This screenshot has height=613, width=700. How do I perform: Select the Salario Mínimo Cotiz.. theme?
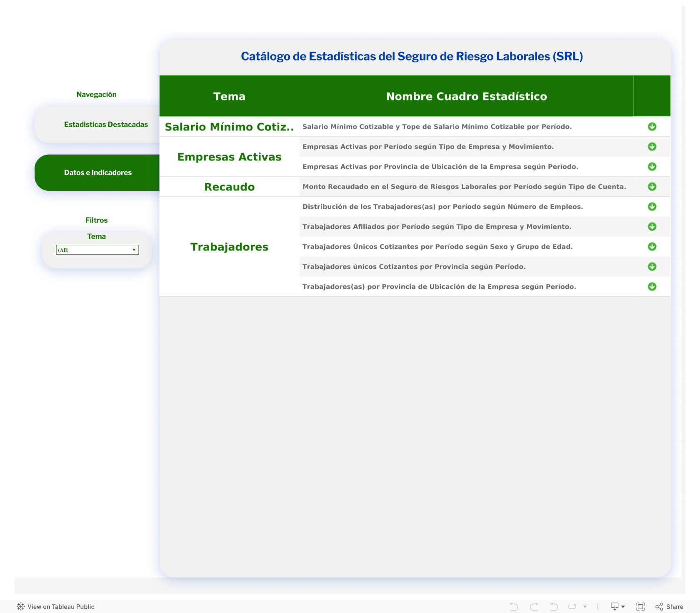click(x=229, y=127)
